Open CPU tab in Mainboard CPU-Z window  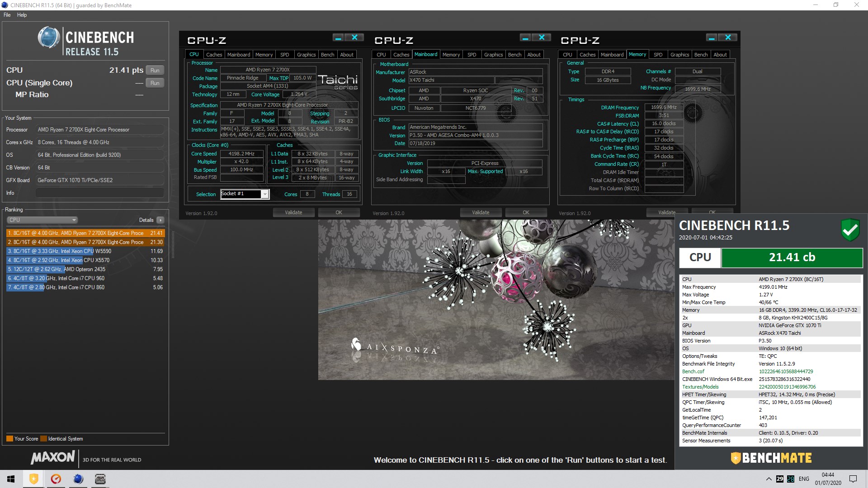(x=381, y=55)
